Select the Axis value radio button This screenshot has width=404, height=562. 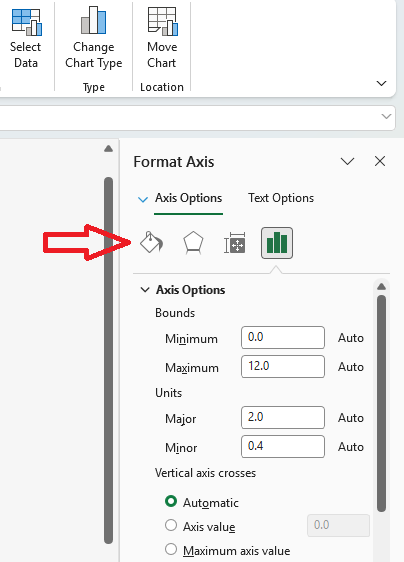[171, 525]
